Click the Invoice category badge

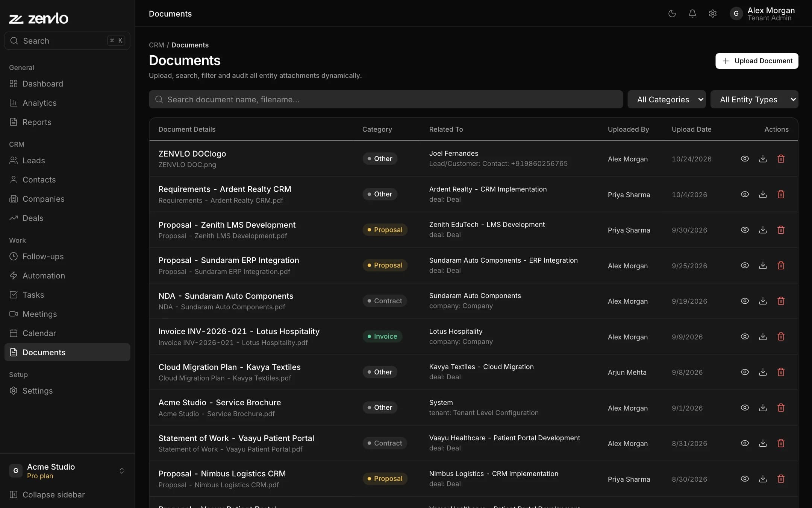382,336
